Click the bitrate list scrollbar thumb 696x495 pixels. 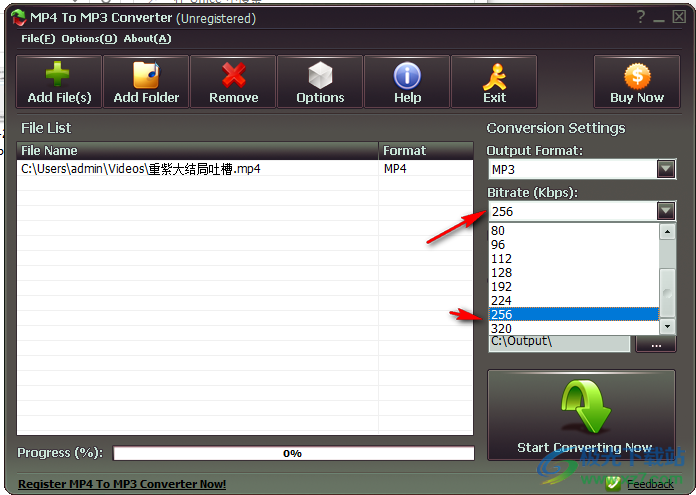(x=667, y=293)
